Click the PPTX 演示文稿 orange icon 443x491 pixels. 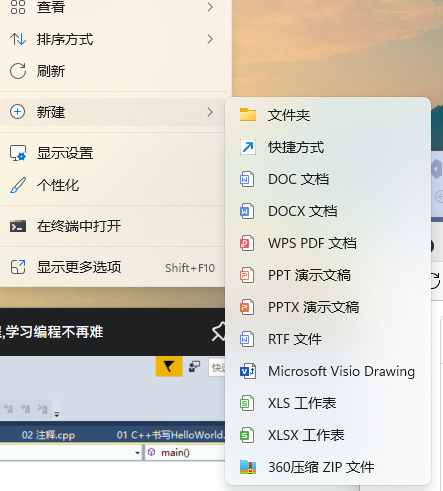tap(247, 307)
